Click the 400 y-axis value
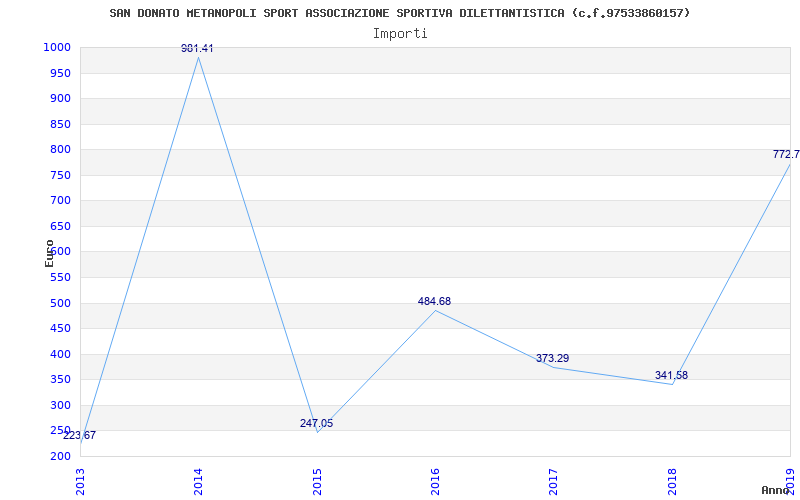 60,355
